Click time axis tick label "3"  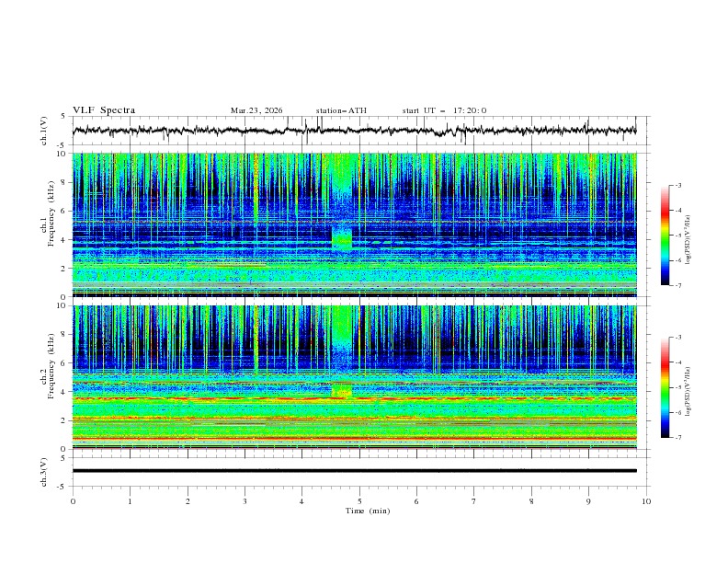[x=245, y=501]
